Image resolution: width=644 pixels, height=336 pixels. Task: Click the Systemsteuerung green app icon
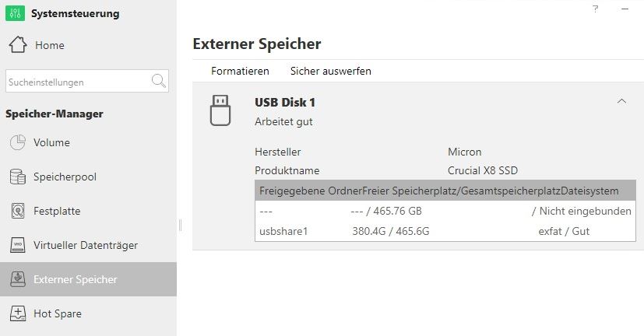(x=16, y=13)
